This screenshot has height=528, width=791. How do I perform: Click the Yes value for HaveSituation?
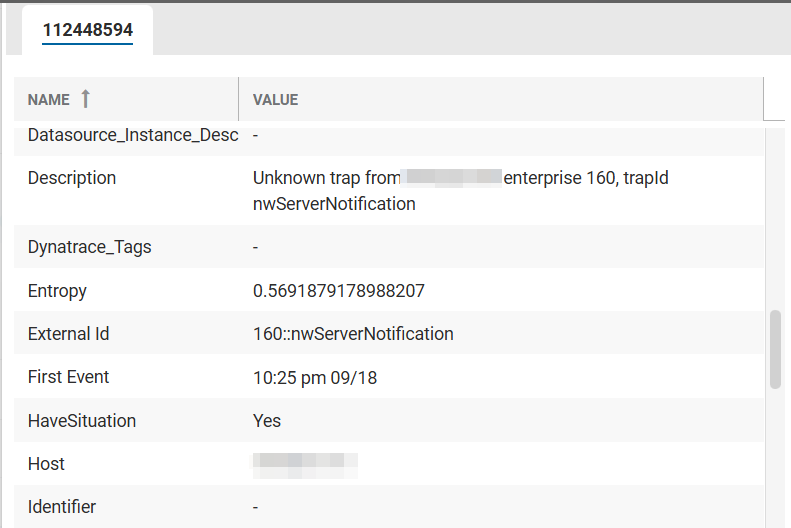coord(267,421)
